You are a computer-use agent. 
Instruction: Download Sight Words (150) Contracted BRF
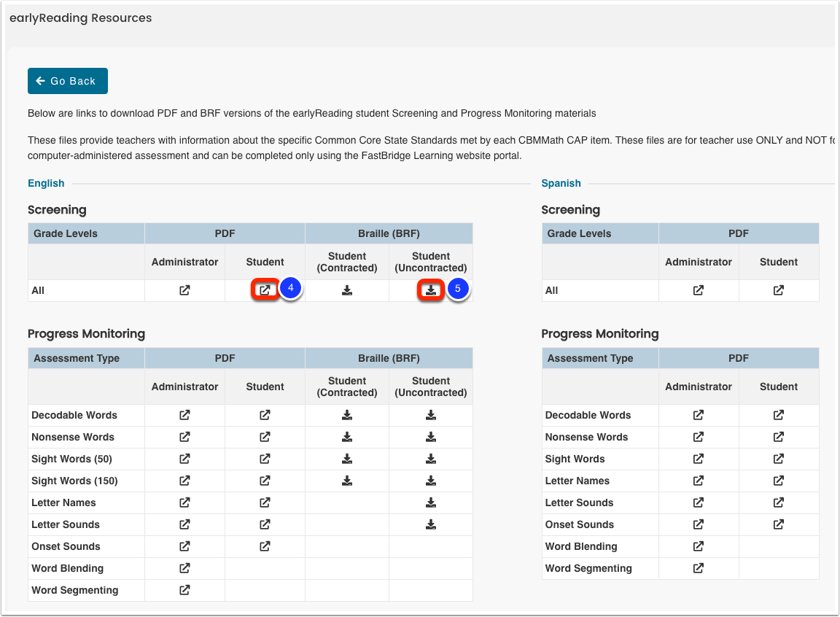pyautogui.click(x=347, y=481)
